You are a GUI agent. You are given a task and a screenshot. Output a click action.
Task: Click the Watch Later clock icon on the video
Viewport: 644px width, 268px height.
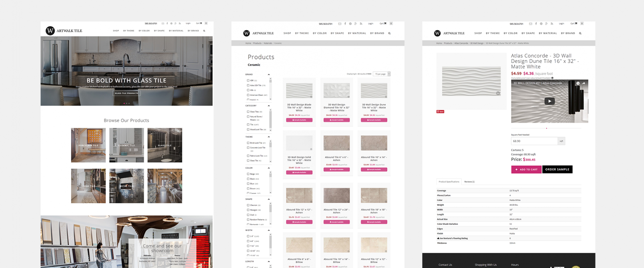[x=578, y=83]
